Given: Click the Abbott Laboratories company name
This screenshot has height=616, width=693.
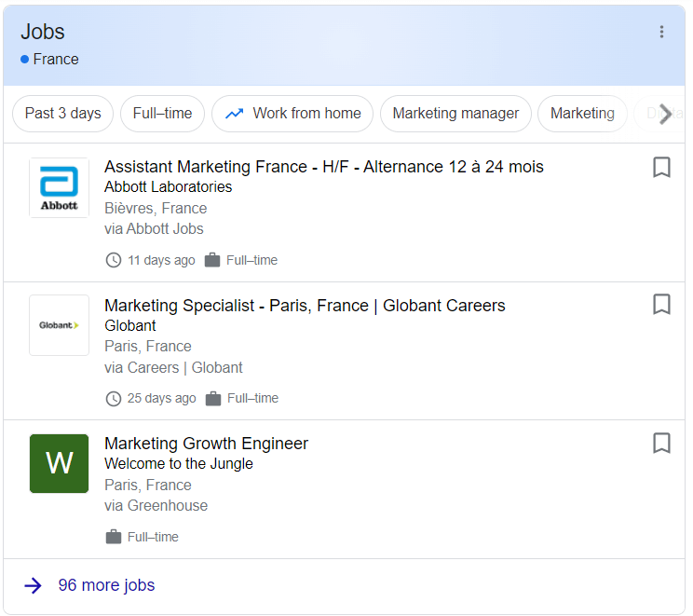Looking at the screenshot, I should tap(169, 187).
